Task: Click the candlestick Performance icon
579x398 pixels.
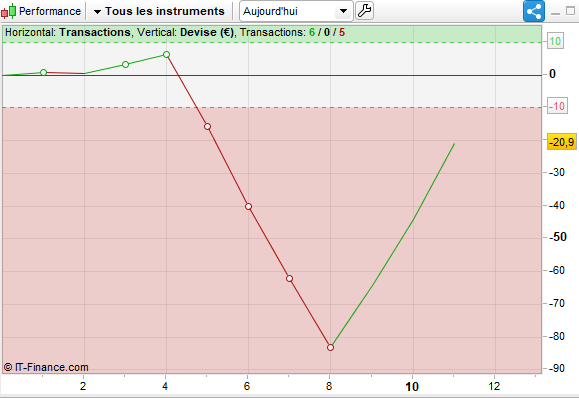Action: tap(8, 11)
